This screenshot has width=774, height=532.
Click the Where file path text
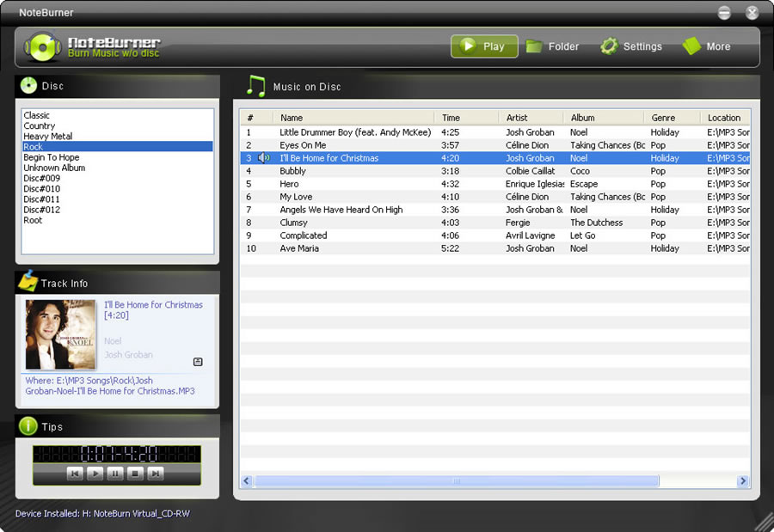pos(109,385)
